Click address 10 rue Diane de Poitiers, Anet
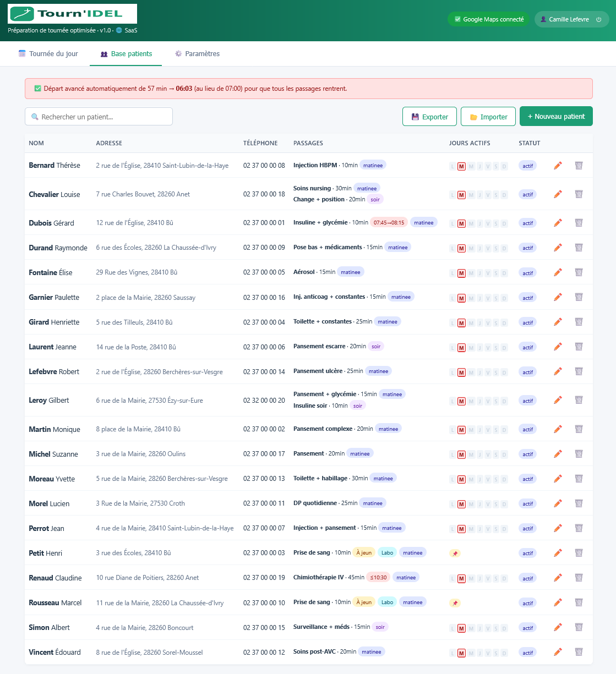 (148, 578)
